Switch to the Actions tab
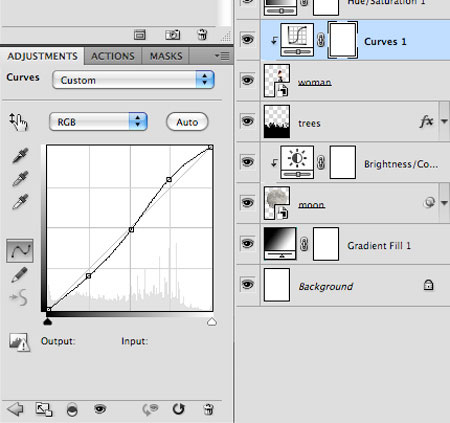The height and width of the screenshot is (423, 450). coord(113,56)
